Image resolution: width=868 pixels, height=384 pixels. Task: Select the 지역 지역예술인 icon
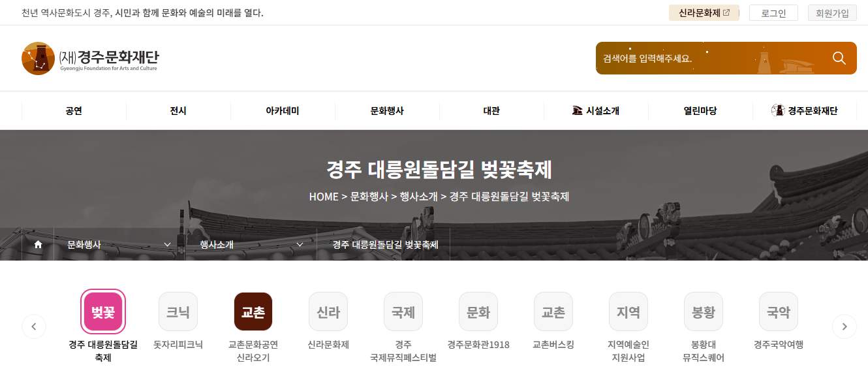(628, 312)
